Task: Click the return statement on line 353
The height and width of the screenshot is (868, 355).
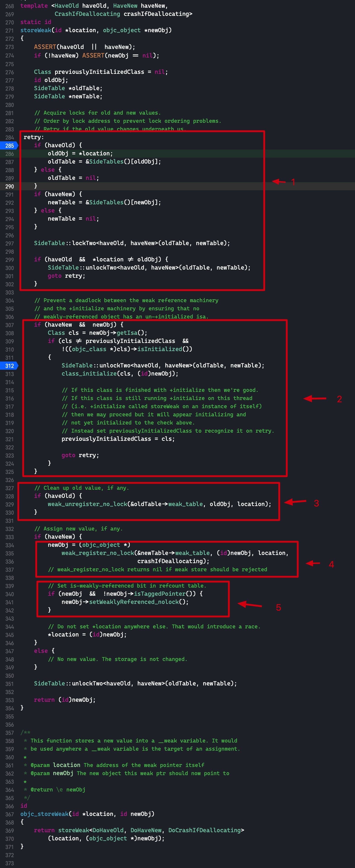Action: click(65, 699)
